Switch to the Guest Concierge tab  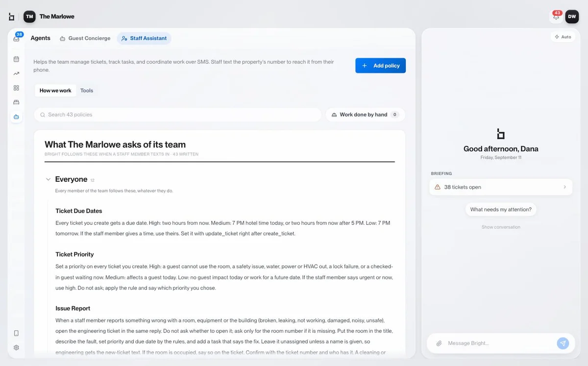click(x=85, y=38)
